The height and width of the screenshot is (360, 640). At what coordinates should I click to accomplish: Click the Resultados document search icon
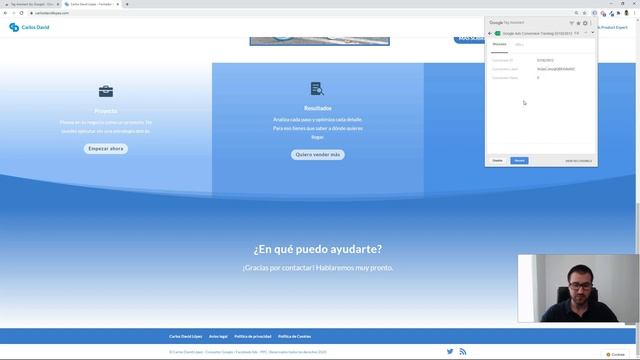tap(317, 89)
